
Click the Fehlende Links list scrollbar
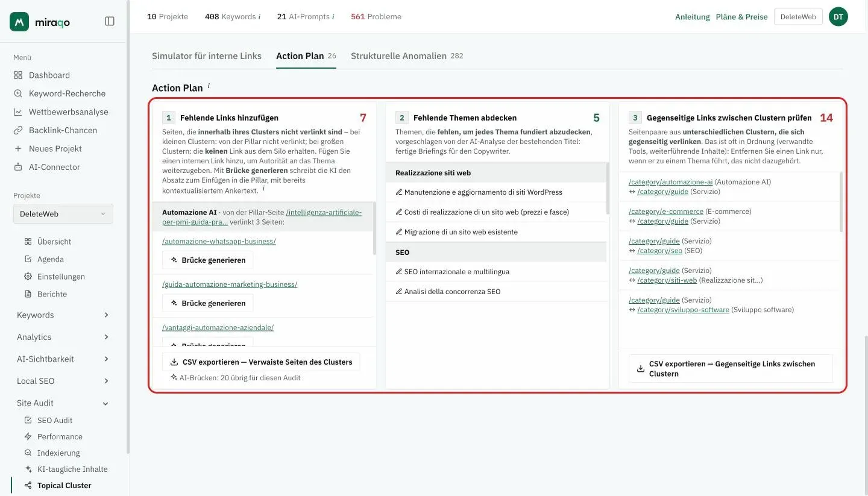374,228
